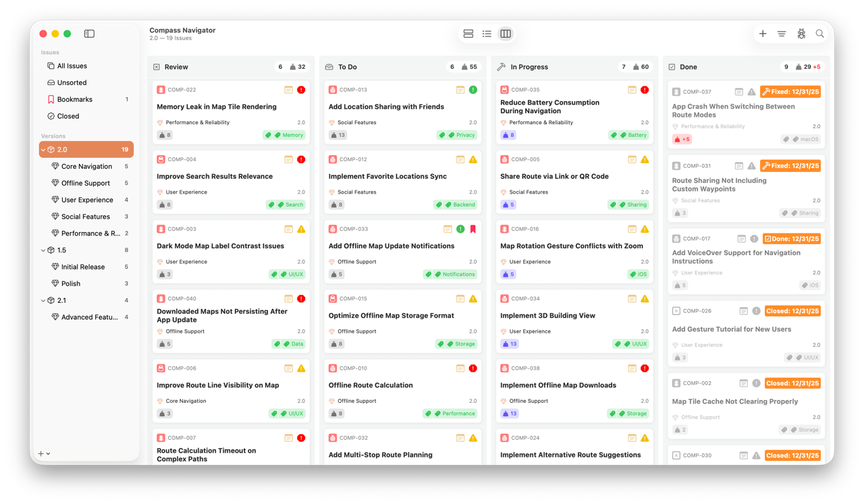The width and height of the screenshot is (864, 504).
Task: Click red priority icon on COMP-022
Action: click(x=301, y=90)
